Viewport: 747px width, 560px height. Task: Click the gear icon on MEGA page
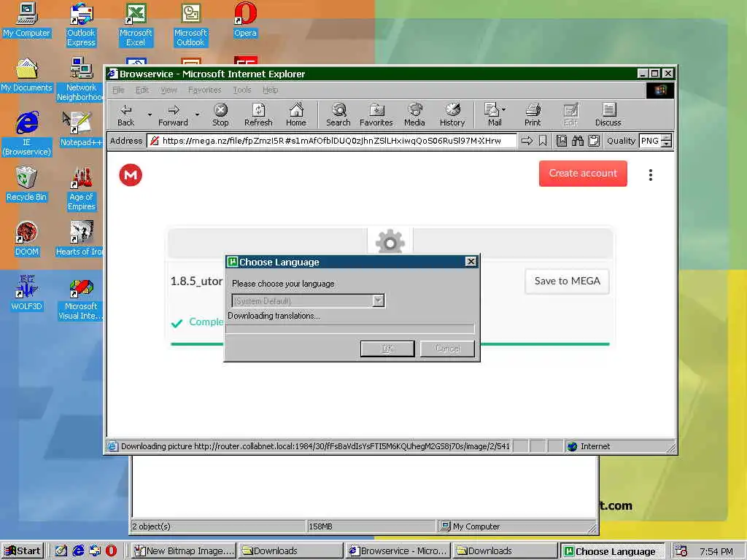coord(390,242)
